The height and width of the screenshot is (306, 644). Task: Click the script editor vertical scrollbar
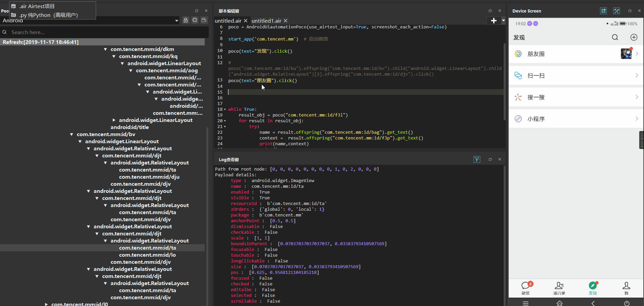click(x=504, y=81)
